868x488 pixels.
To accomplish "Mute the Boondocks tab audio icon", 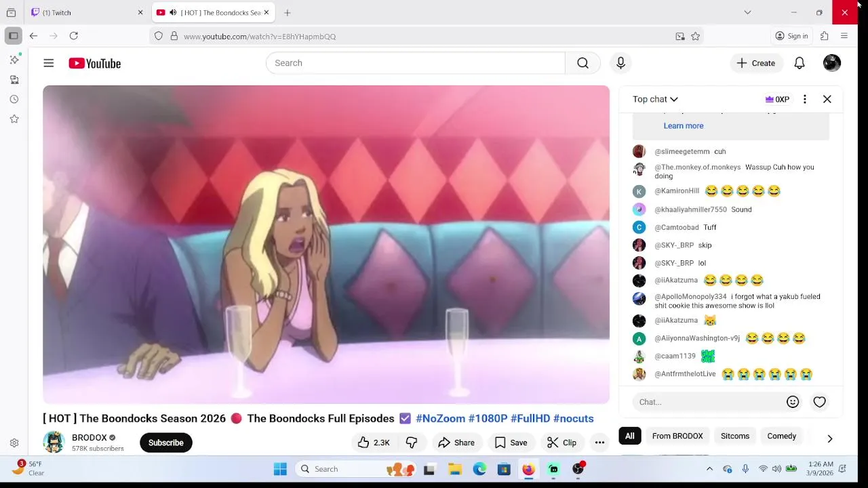I will coord(173,13).
